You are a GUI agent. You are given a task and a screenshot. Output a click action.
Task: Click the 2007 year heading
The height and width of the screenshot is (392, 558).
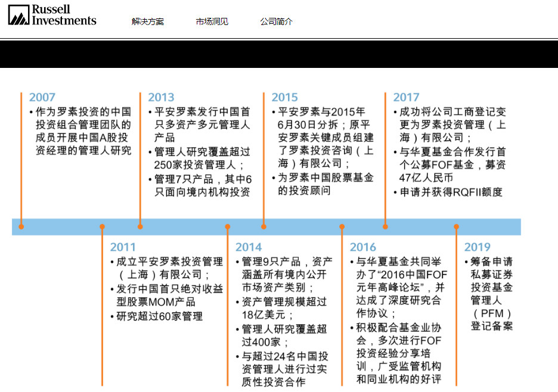[42, 97]
